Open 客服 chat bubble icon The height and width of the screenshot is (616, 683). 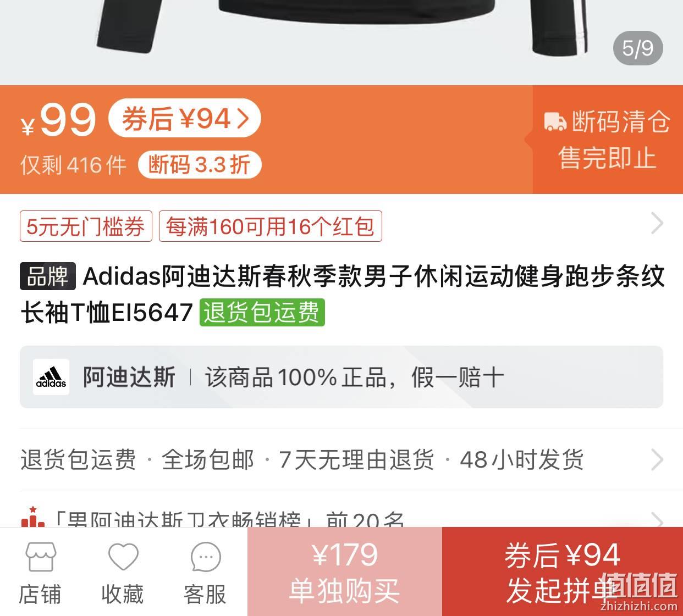[206, 557]
